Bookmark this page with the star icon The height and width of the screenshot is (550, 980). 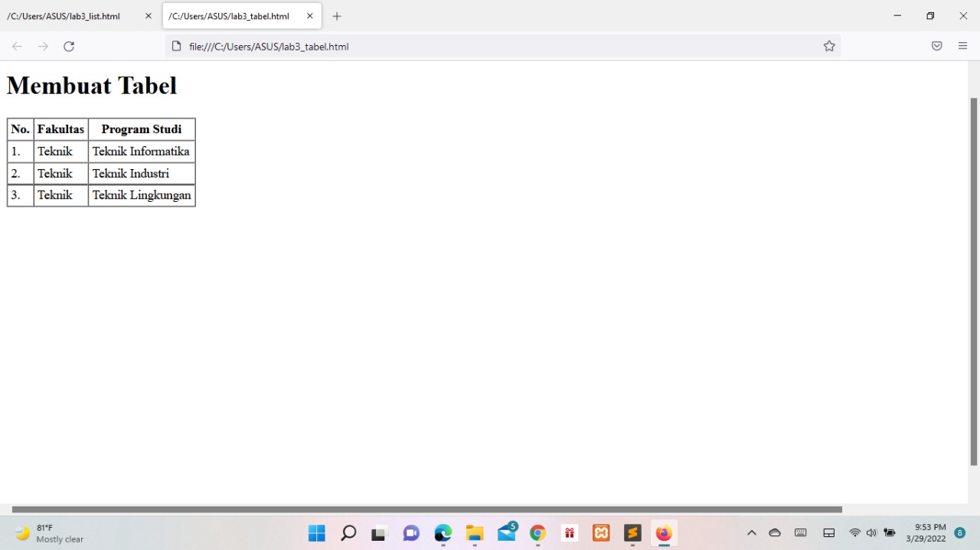(x=829, y=47)
